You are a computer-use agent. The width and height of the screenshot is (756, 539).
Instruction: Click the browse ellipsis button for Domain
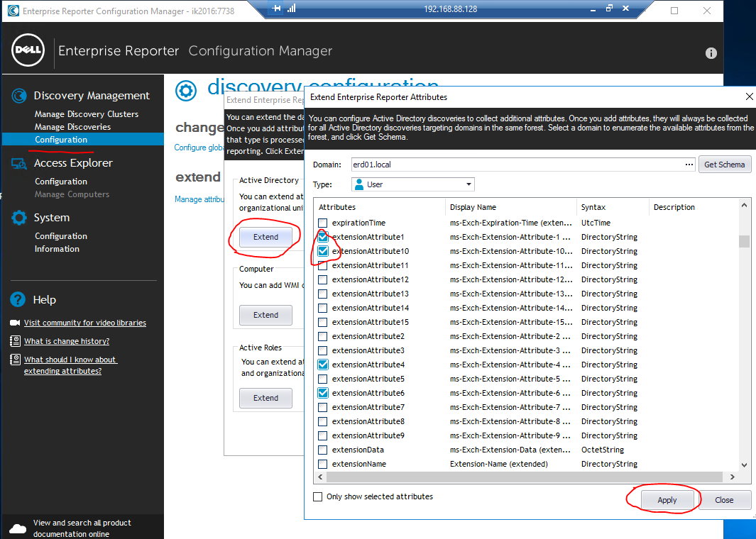[689, 165]
